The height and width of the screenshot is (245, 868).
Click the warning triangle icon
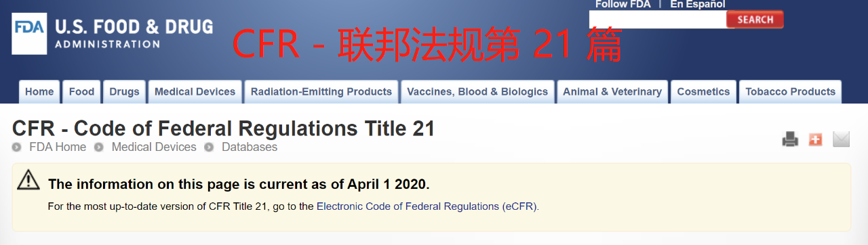coord(28,180)
